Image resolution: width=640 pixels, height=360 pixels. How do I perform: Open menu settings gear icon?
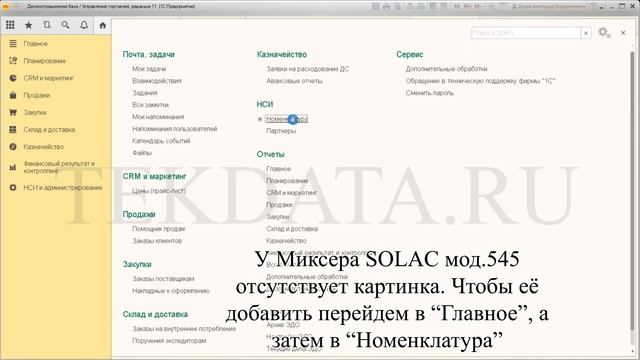click(604, 32)
